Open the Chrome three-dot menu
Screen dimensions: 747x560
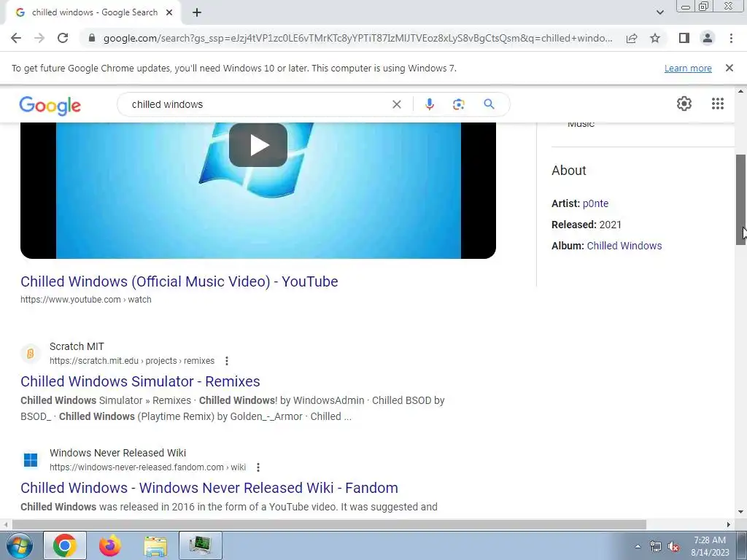click(x=731, y=38)
